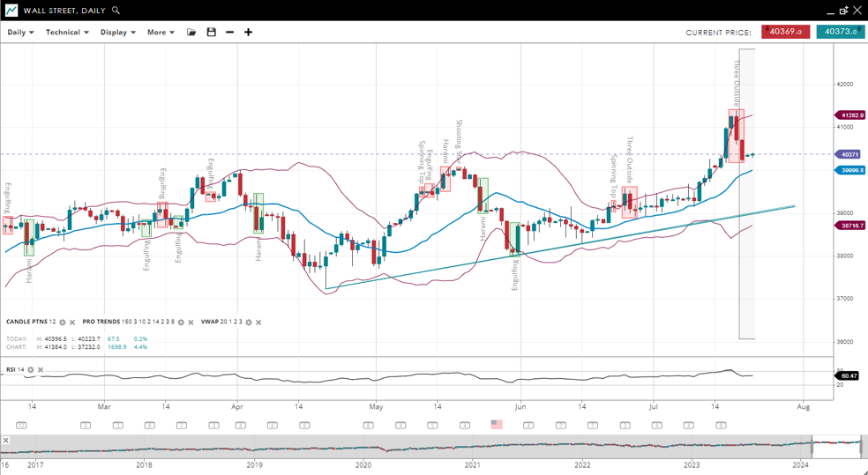Viewport: 868px width, 475px height.
Task: Remove the RSI indicator with its X
Action: (41, 370)
